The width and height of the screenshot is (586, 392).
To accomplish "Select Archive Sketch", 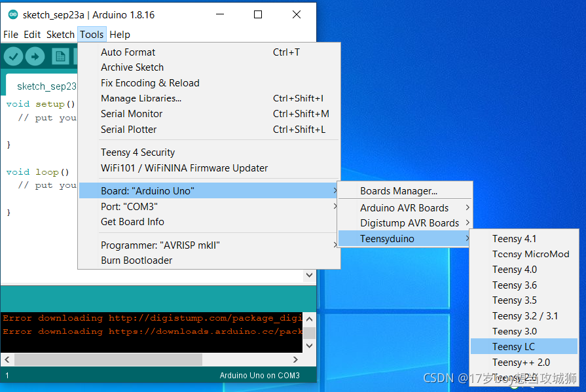I will point(210,67).
